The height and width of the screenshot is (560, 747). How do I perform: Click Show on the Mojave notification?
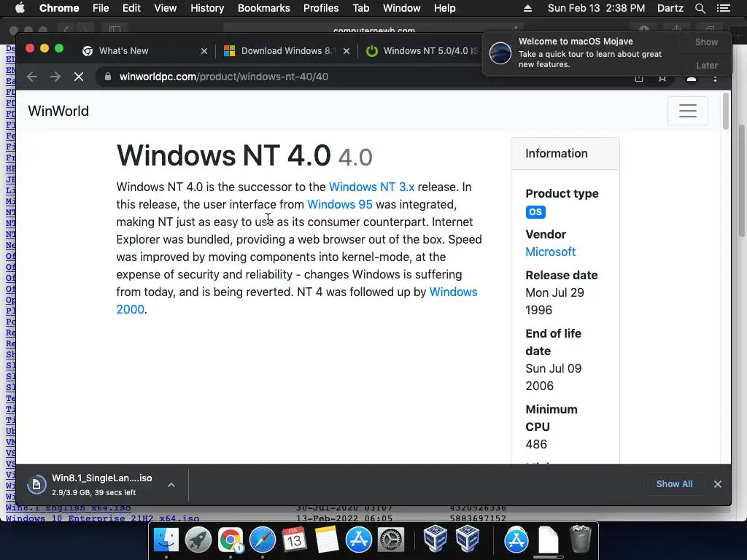click(706, 42)
